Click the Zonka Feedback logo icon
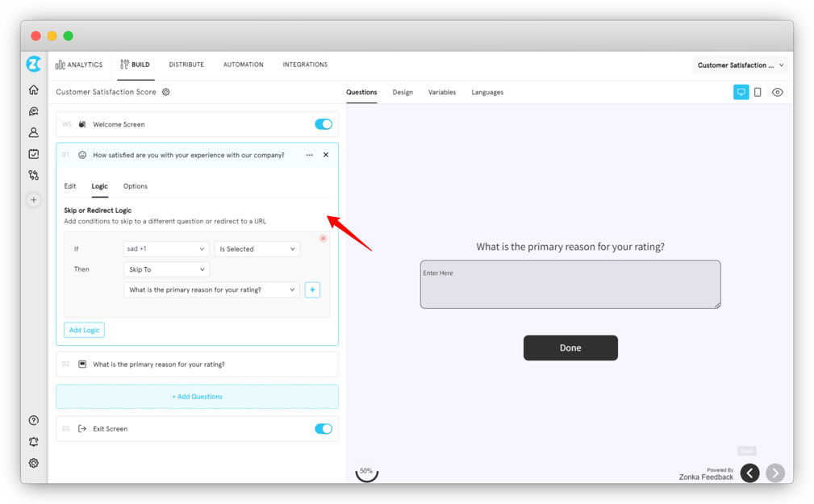814x504 pixels. pos(33,64)
